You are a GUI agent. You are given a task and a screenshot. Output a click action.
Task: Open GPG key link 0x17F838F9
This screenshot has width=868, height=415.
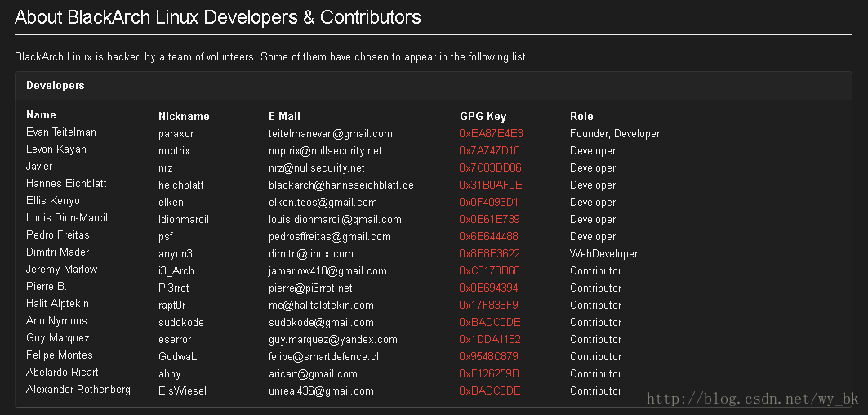489,306
